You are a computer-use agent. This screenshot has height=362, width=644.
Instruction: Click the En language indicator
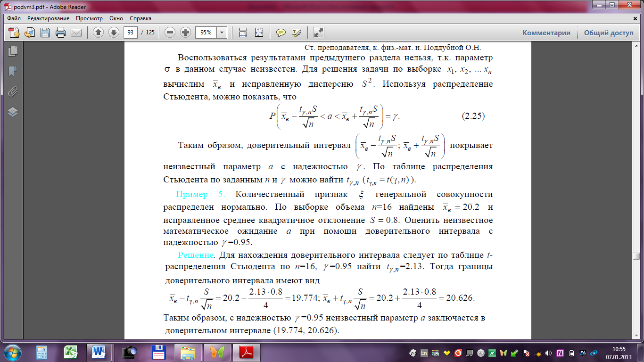[x=424, y=353]
